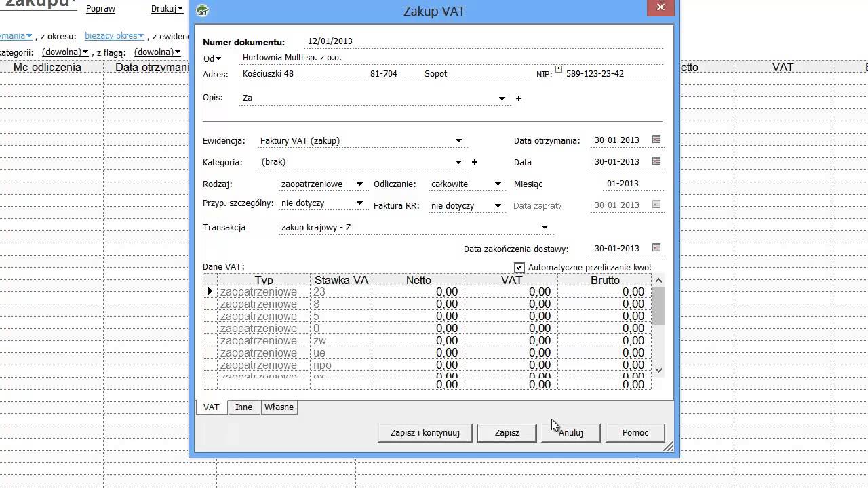Image resolution: width=868 pixels, height=488 pixels.
Task: Click plus icon next to Kategoria field
Action: (x=475, y=162)
